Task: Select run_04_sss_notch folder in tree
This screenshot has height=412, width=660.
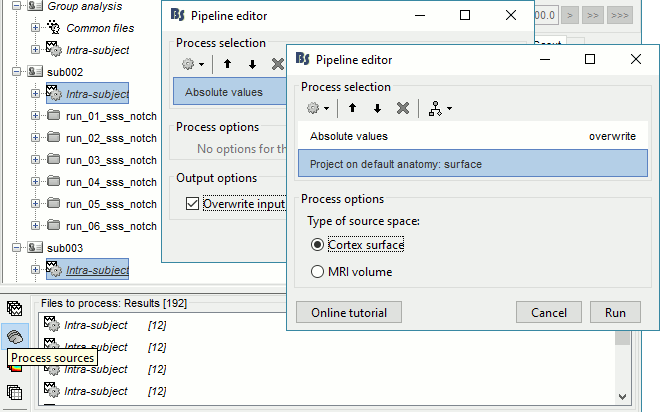Action: click(x=110, y=182)
